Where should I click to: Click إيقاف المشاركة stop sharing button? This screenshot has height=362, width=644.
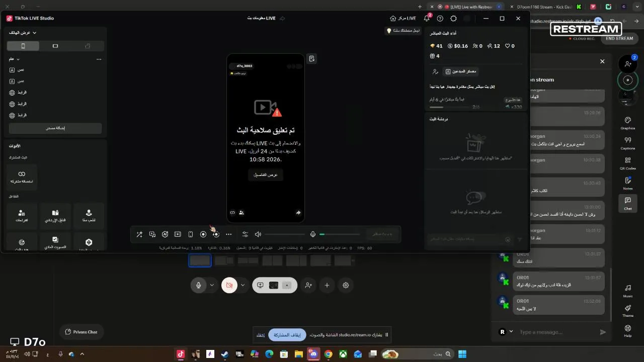click(x=287, y=335)
